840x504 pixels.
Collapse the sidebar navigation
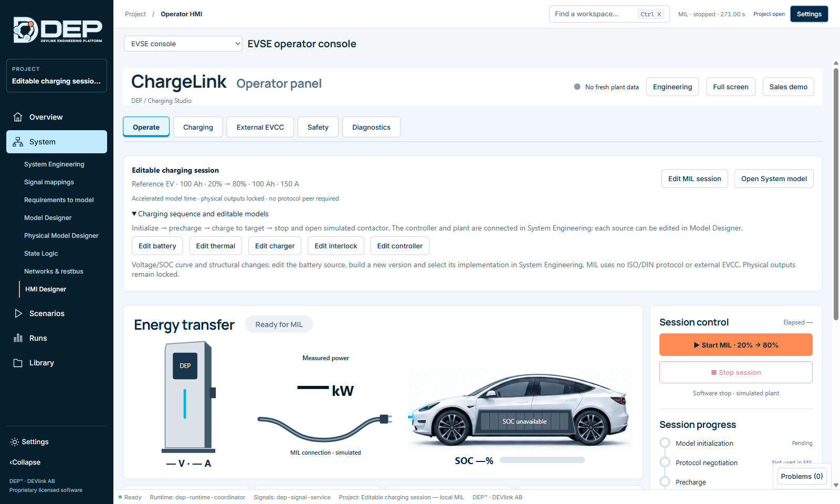tap(25, 463)
